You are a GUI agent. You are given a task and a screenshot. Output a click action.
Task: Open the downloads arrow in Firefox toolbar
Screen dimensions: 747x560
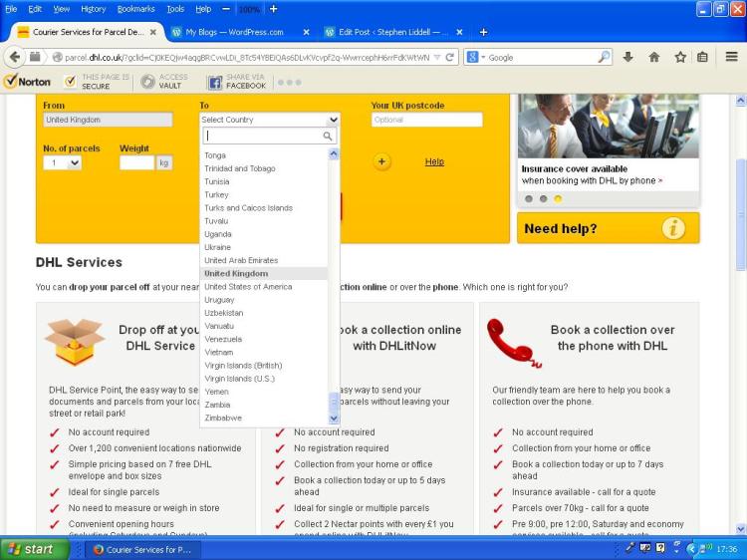pyautogui.click(x=627, y=57)
